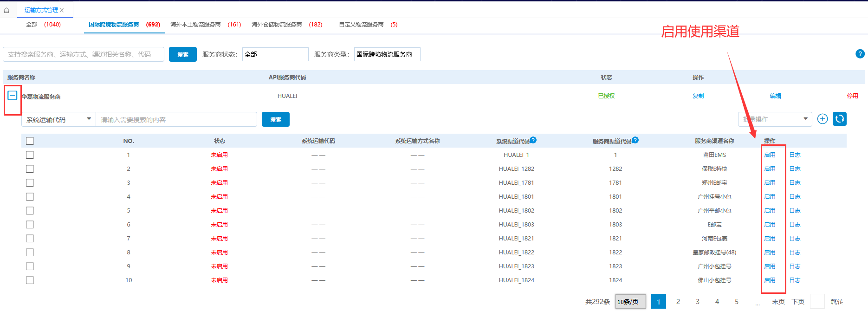Image resolution: width=868 pixels, height=311 pixels.
Task: Go to page 2 in pagination
Action: click(x=678, y=302)
